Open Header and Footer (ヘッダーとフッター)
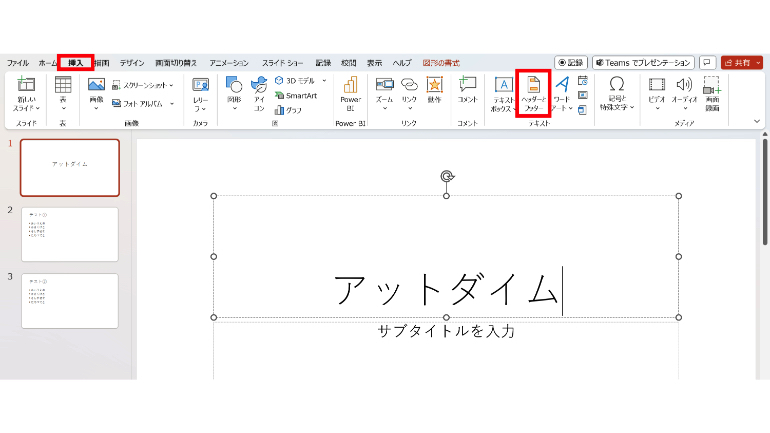 point(533,94)
